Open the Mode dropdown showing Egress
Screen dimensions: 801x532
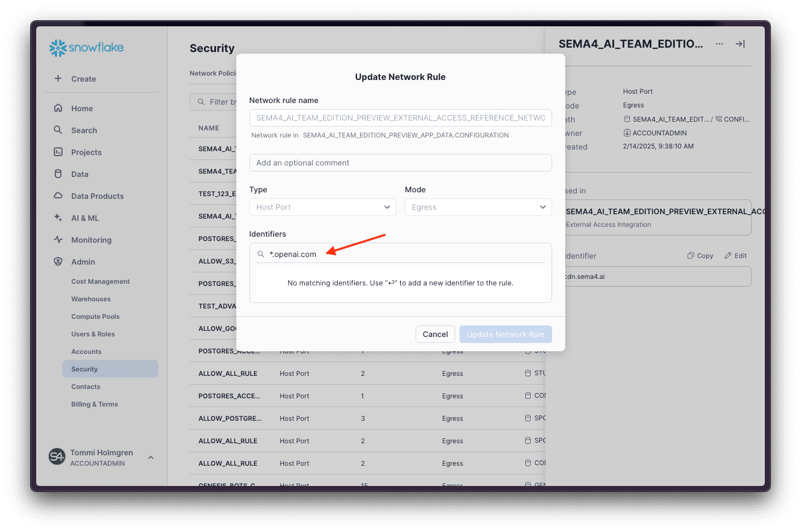(x=478, y=207)
